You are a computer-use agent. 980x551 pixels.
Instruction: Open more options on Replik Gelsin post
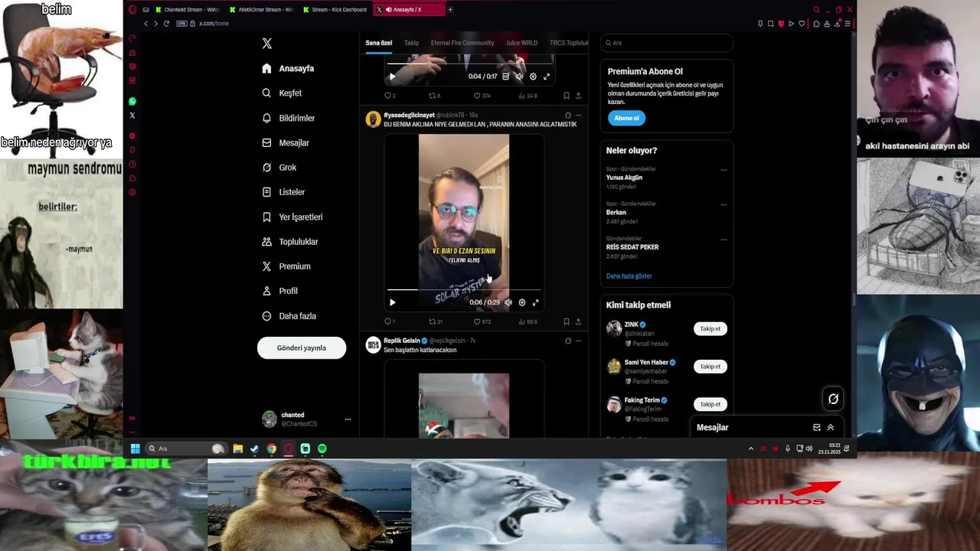pyautogui.click(x=578, y=341)
